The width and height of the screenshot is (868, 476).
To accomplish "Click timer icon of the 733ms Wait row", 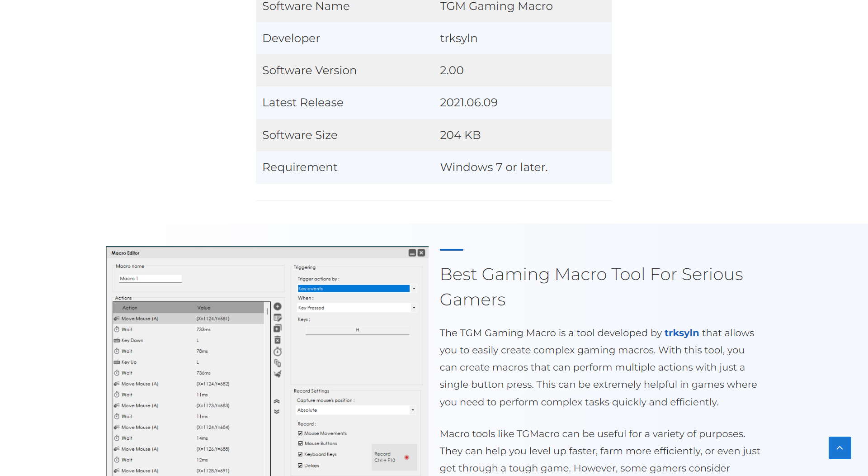I will click(x=117, y=329).
